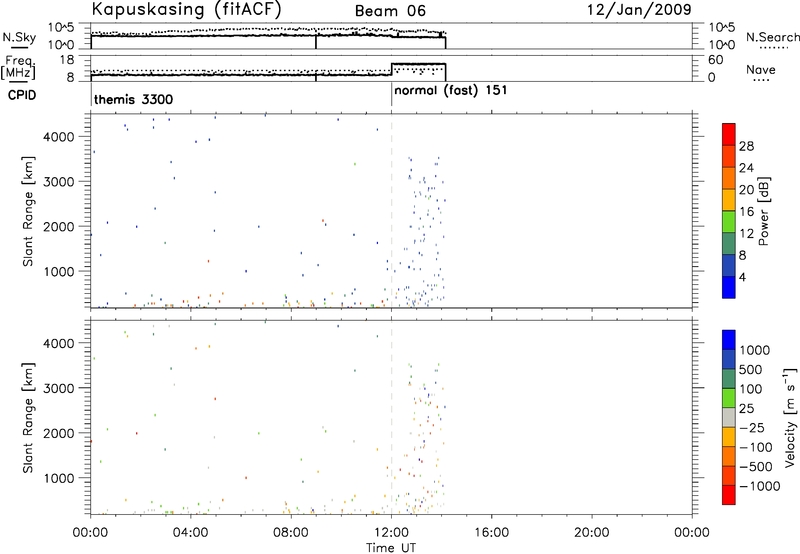
Task: Click the 12:00 time tick label
Action: pyautogui.click(x=391, y=533)
